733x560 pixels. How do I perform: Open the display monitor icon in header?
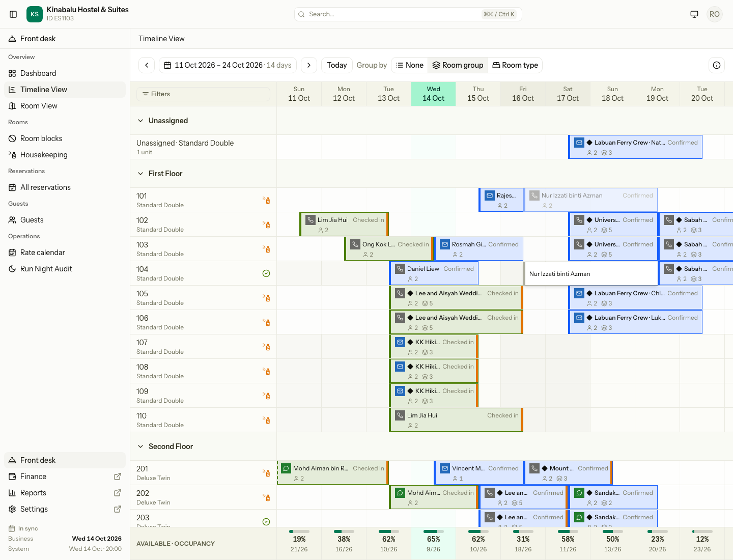pos(694,14)
